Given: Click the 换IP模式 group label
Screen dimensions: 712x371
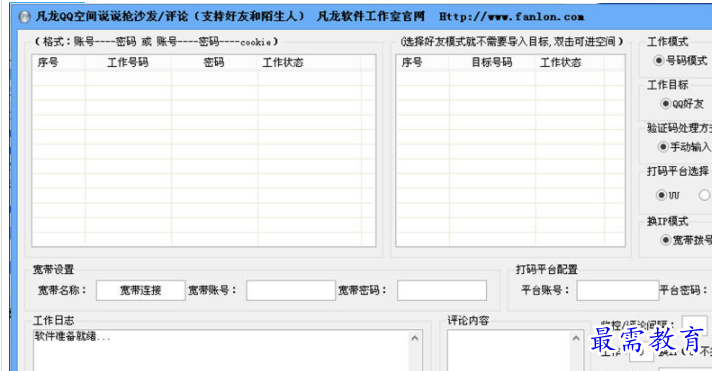Looking at the screenshot, I should pyautogui.click(x=668, y=221).
